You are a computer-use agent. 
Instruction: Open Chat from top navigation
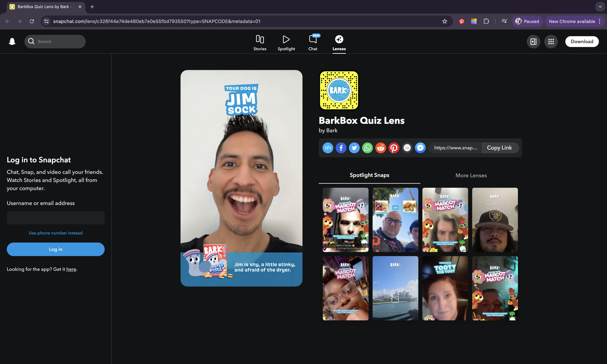312,43
